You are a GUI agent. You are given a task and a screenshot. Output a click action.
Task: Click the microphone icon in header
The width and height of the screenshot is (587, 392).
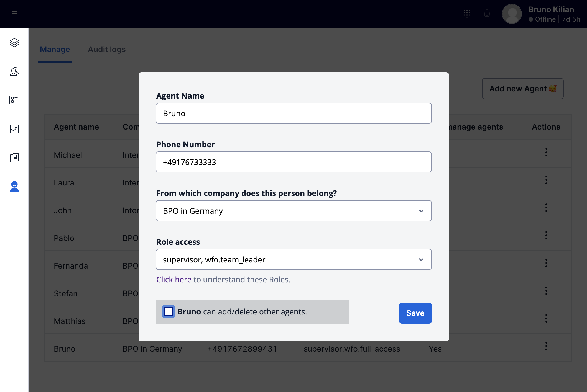(487, 14)
